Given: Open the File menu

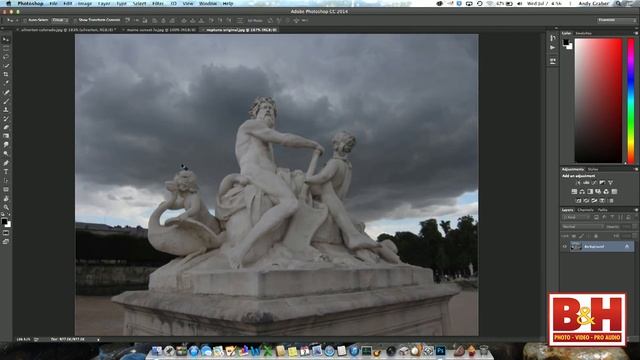Looking at the screenshot, I should point(53,3).
